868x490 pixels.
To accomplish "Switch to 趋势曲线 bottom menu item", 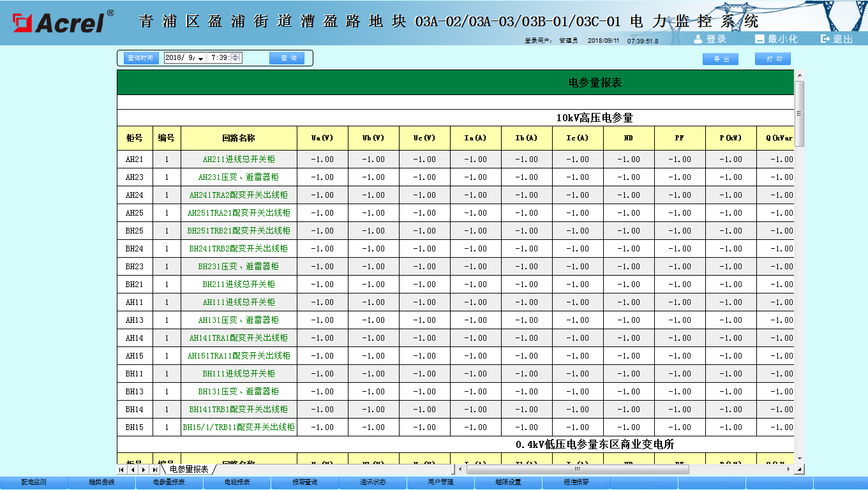I will pyautogui.click(x=101, y=482).
